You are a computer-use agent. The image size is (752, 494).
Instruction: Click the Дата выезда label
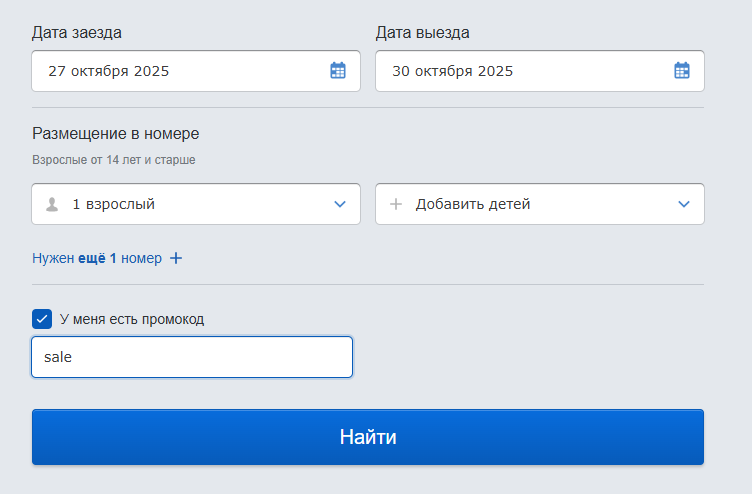click(422, 32)
